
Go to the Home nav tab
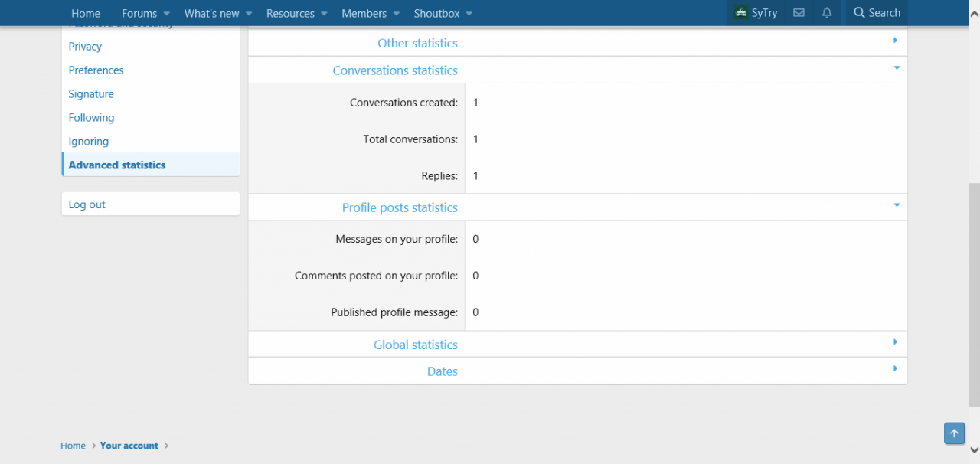click(x=86, y=14)
